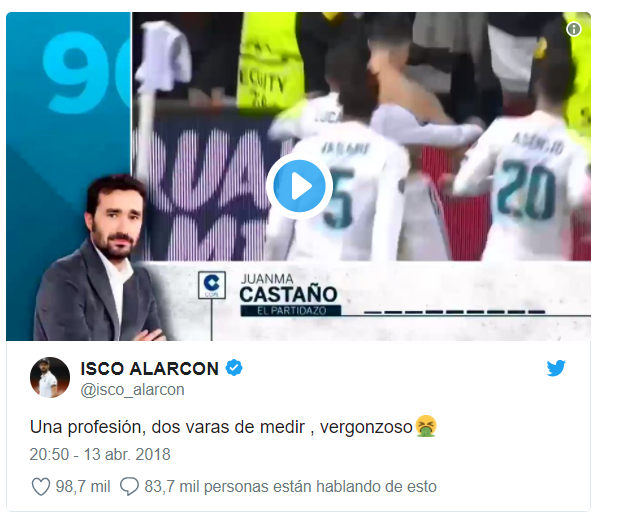Click the dashed audio line beside the caption
The width and height of the screenshot is (637, 525).
(454, 312)
